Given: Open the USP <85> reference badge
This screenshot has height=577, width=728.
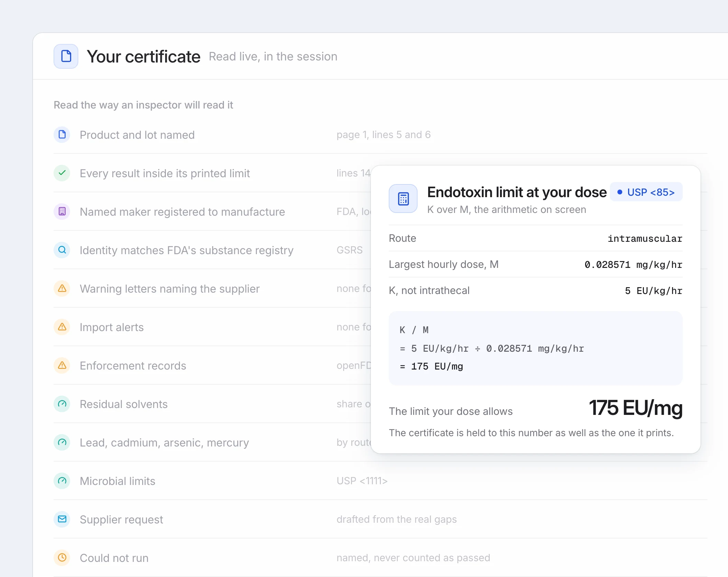Looking at the screenshot, I should click(646, 192).
